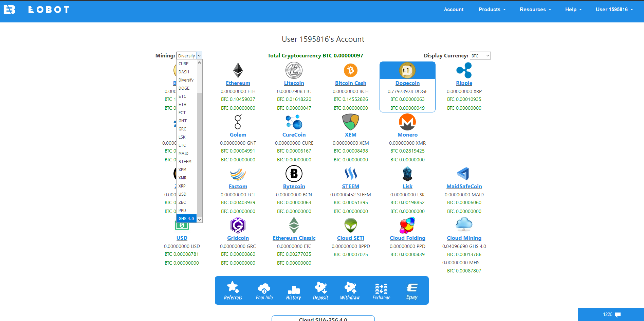Follow the Cloud Mining link
The image size is (644, 321).
[464, 238]
